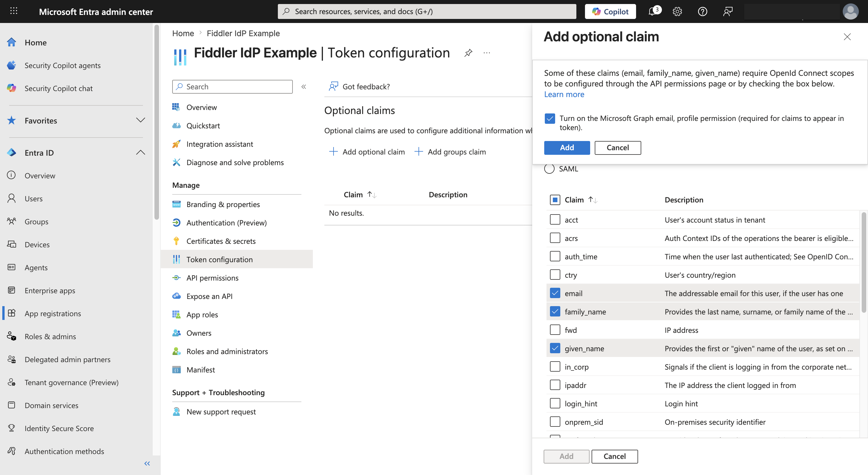Open Certificates & secrets
This screenshot has height=475, width=868.
click(221, 241)
